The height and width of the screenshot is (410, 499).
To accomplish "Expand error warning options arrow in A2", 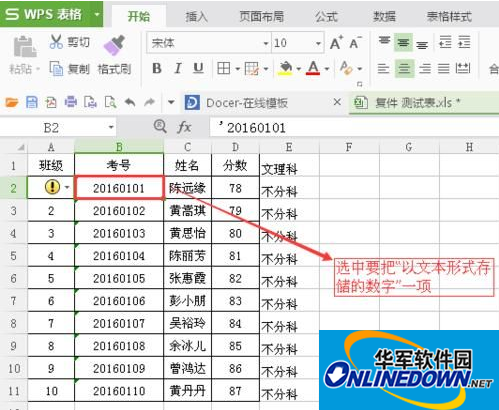I will click(67, 188).
